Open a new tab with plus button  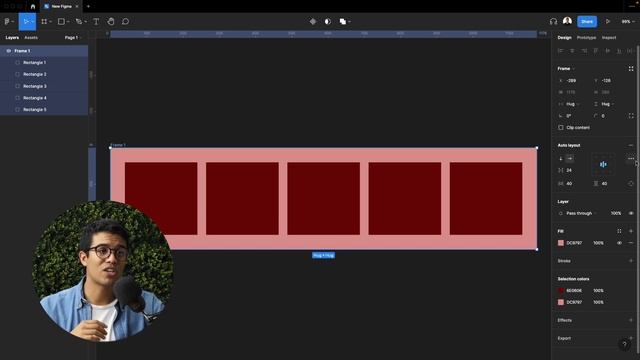click(x=88, y=7)
